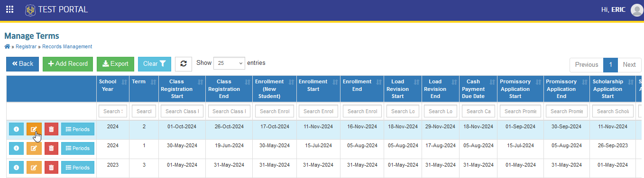Focus the School Year search field

112,111
